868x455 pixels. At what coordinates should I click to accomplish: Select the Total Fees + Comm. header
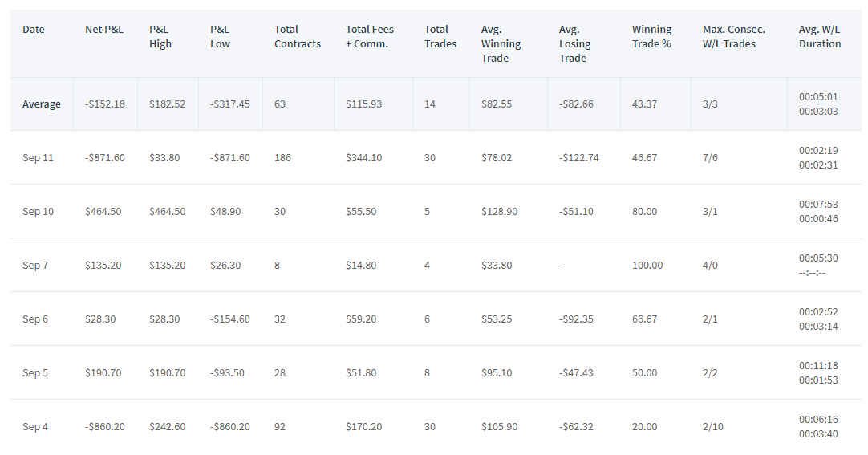pyautogui.click(x=370, y=37)
